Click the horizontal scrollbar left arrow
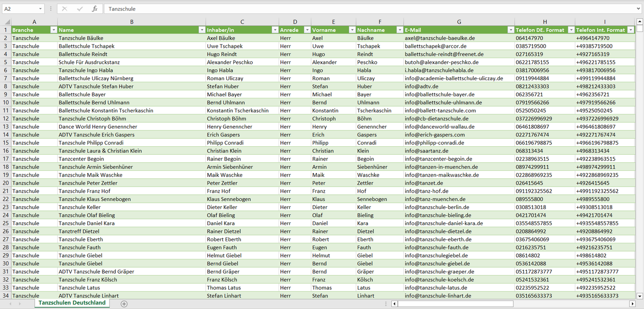This screenshot has height=309, width=644. [394, 304]
